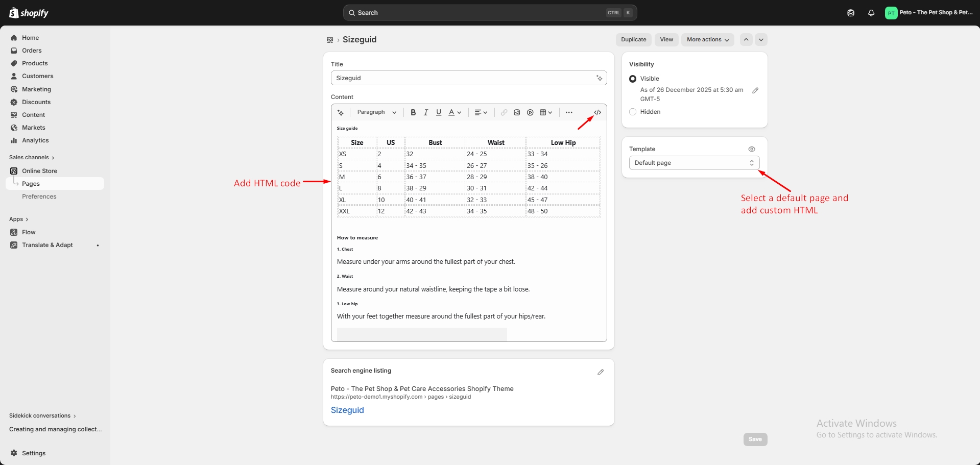Insert an image via the editor toolbar
The height and width of the screenshot is (465, 980).
517,112
